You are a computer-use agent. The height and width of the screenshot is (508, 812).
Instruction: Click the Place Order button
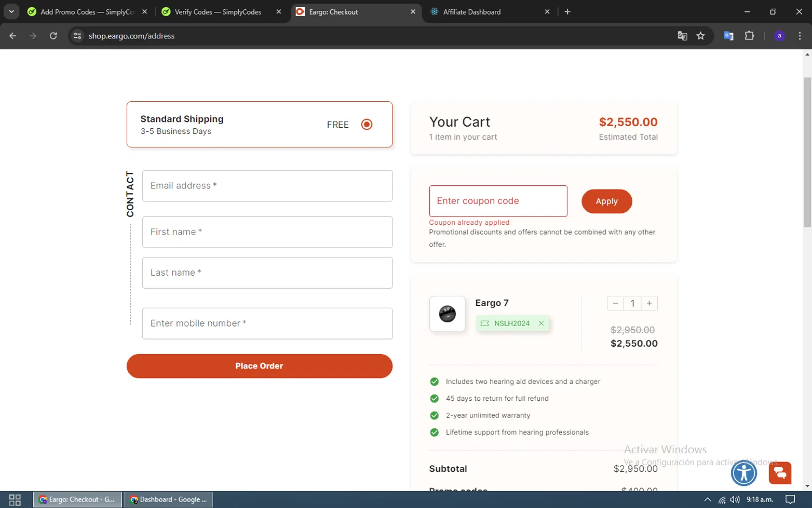click(x=259, y=366)
